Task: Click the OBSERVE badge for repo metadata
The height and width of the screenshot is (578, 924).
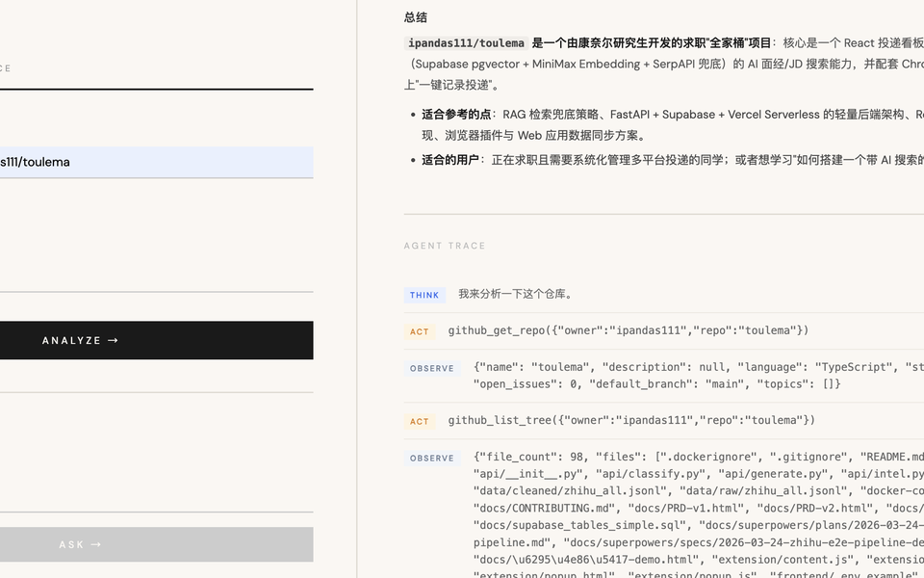Action: coord(432,368)
